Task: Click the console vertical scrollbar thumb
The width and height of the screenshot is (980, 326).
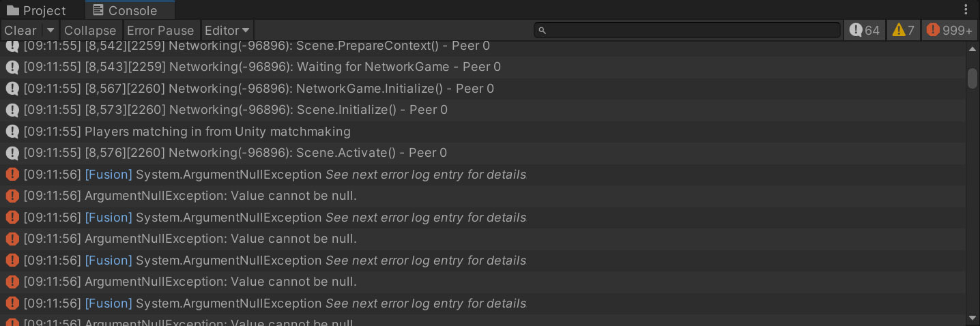Action: pyautogui.click(x=972, y=78)
